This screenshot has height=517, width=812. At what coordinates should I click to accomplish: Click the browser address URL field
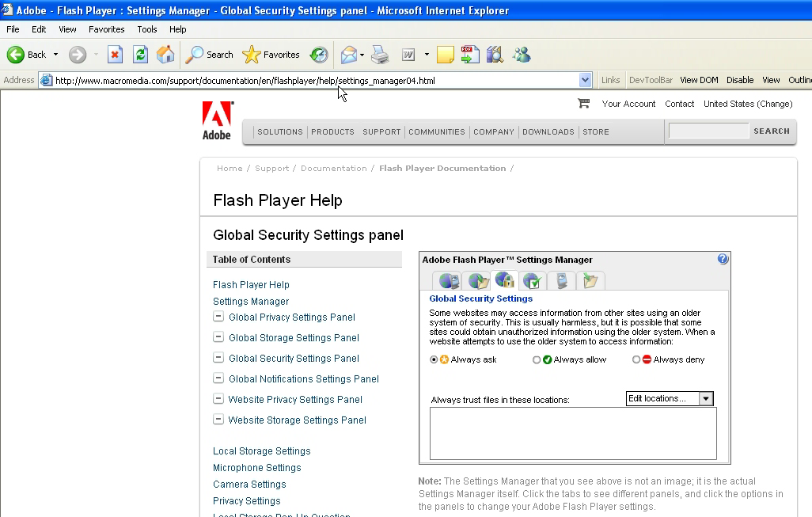click(316, 80)
